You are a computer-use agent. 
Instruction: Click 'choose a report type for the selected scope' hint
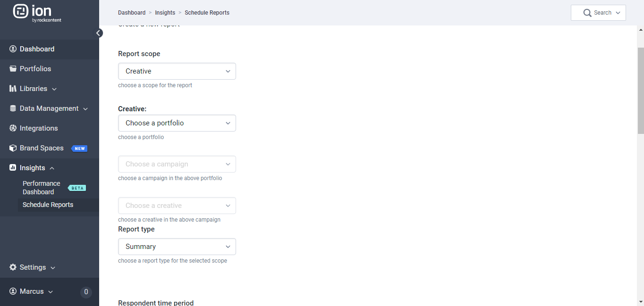click(x=173, y=261)
